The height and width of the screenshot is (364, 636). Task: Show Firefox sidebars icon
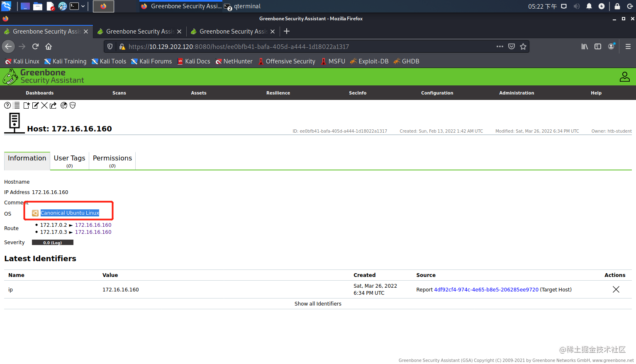(598, 46)
